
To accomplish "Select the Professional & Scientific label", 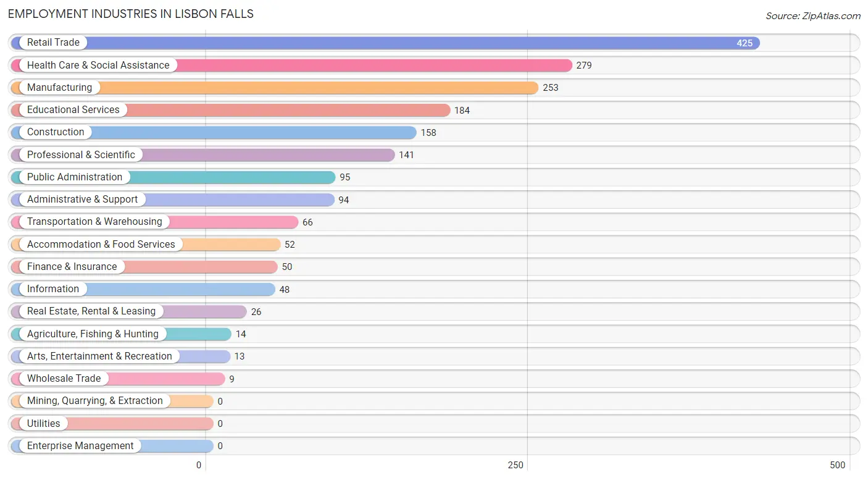I will [x=81, y=154].
